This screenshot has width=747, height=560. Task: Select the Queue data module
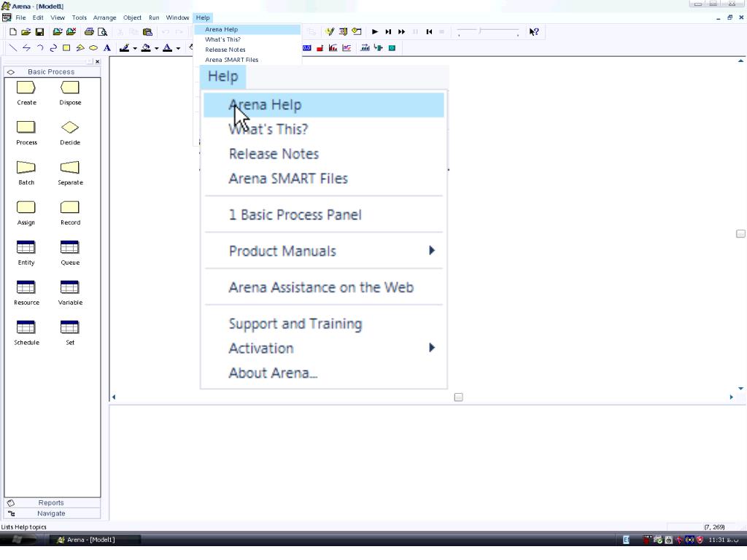click(x=70, y=253)
